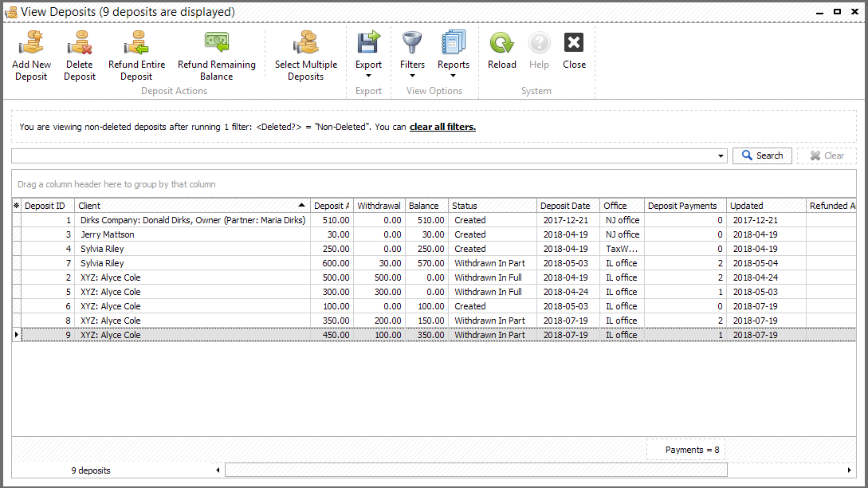Click the Refund Remaining Balance icon
This screenshot has width=868, height=488.
(x=217, y=42)
